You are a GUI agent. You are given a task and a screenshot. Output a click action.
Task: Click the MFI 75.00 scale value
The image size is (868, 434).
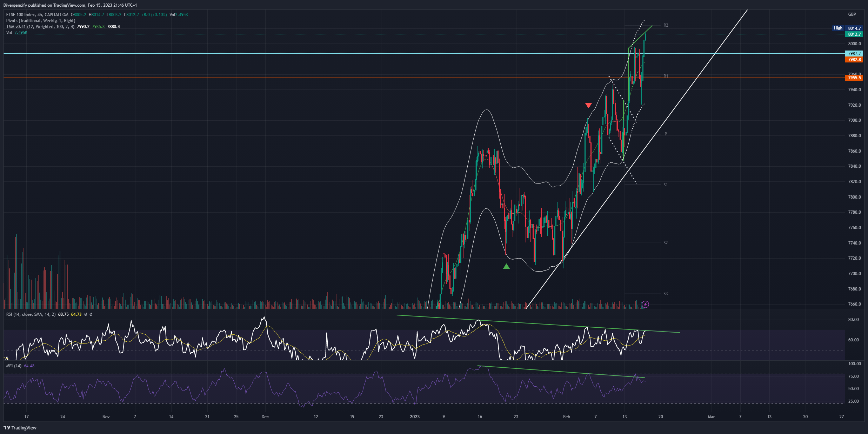coord(853,376)
